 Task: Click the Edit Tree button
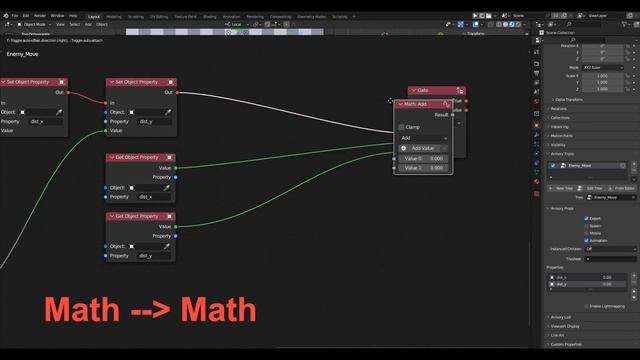pos(590,188)
